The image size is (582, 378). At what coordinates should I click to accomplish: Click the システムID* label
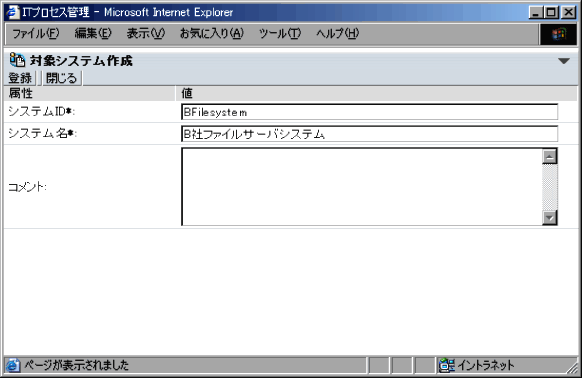pos(41,111)
